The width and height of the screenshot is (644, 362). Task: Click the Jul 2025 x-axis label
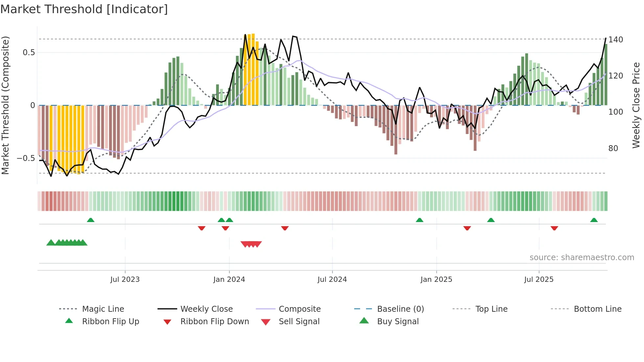539,280
